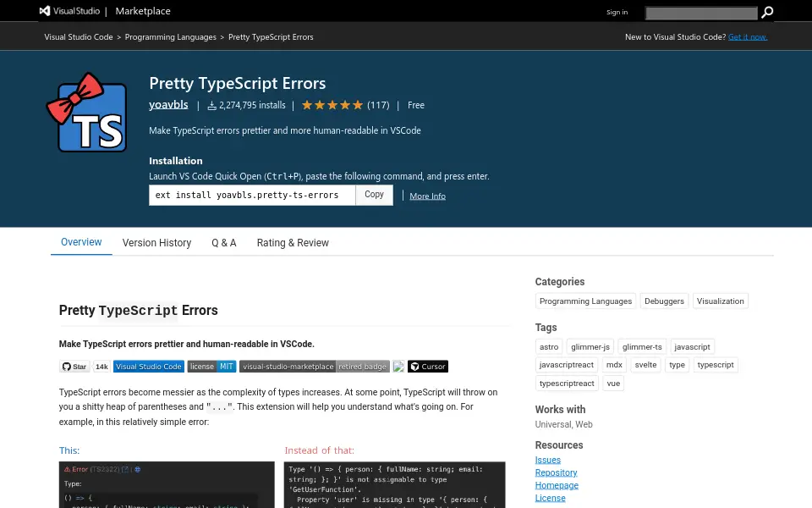Viewport: 812px width, 508px height.
Task: Switch to the Rating & Review tab
Action: click(293, 243)
